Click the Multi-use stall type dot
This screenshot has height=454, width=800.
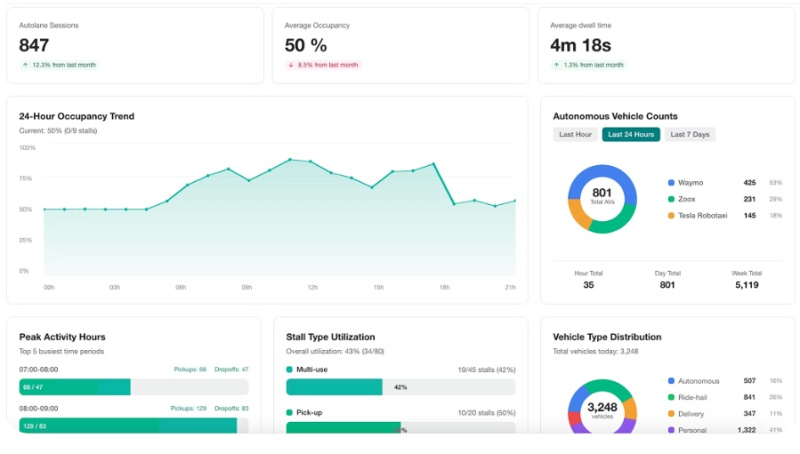[291, 369]
